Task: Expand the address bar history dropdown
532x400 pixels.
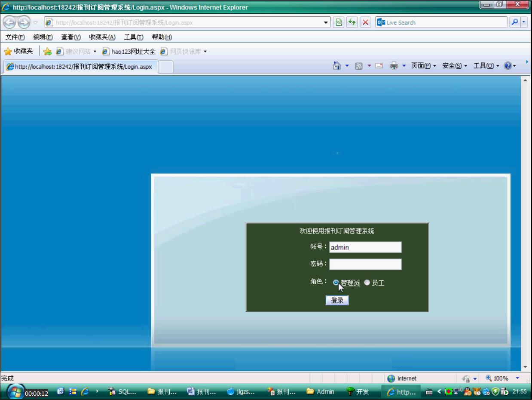Action: tap(326, 23)
